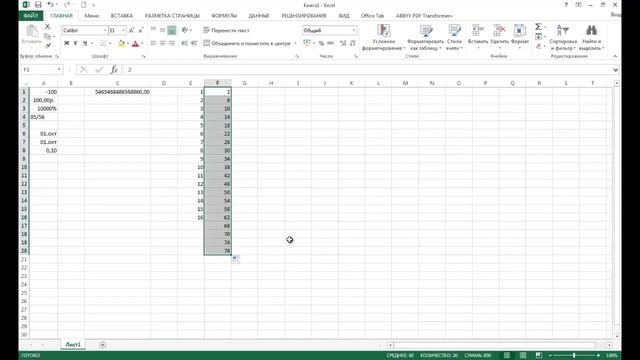This screenshot has width=640, height=360.
Task: Expand Условное форматирование menu
Action: tap(384, 37)
